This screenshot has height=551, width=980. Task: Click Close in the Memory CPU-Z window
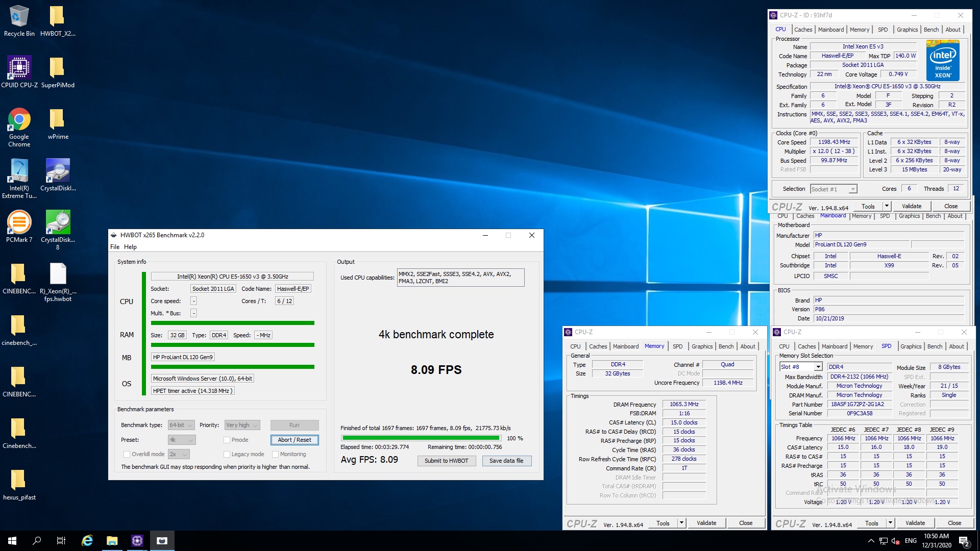coord(746,523)
